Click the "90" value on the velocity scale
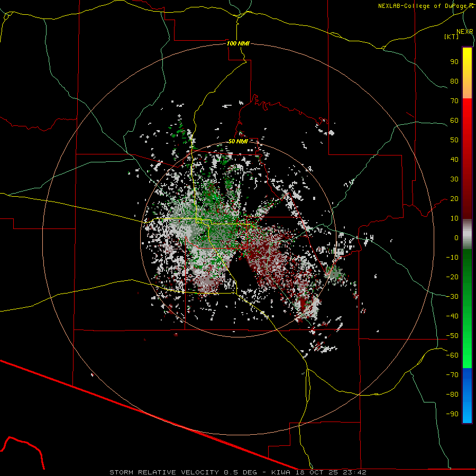 pos(454,62)
